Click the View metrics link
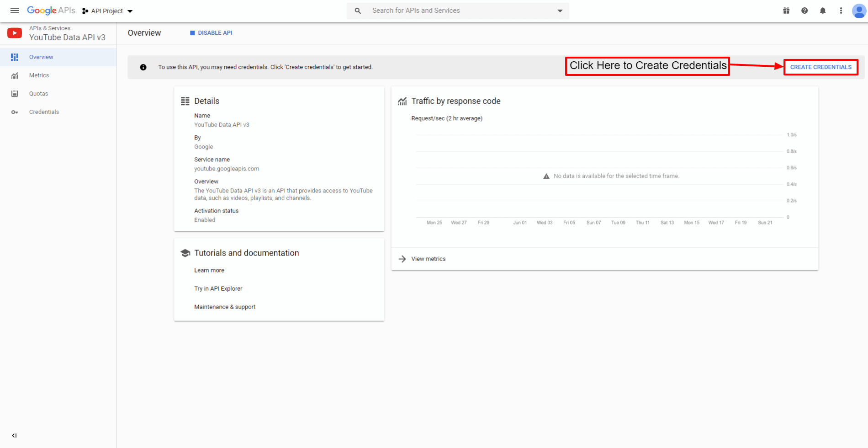 (429, 259)
